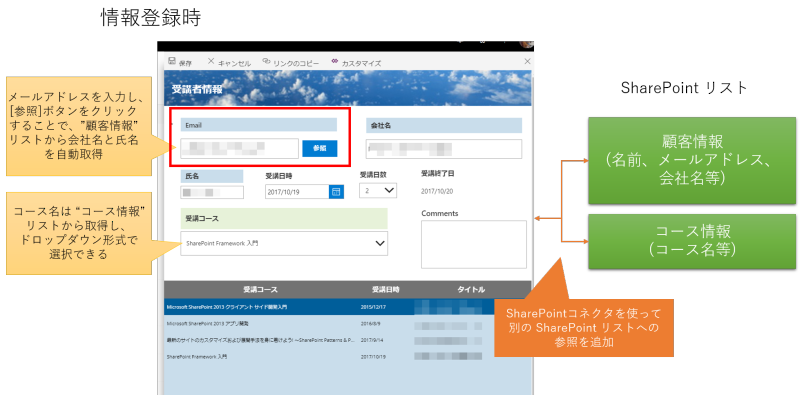The width and height of the screenshot is (800, 395).
Task: Open the 受講コース dropdown list
Action: (284, 243)
